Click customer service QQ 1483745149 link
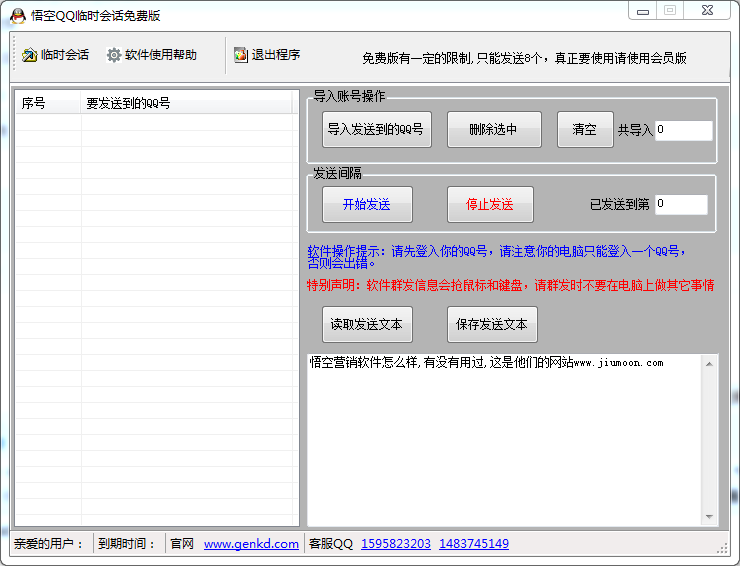 point(474,544)
